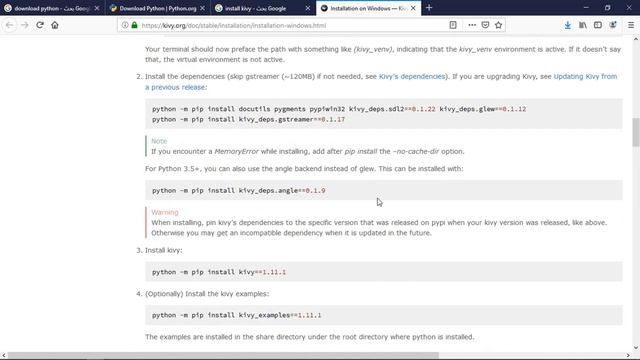
Task: Click the vertical scrollbar thumb
Action: [x=636, y=132]
